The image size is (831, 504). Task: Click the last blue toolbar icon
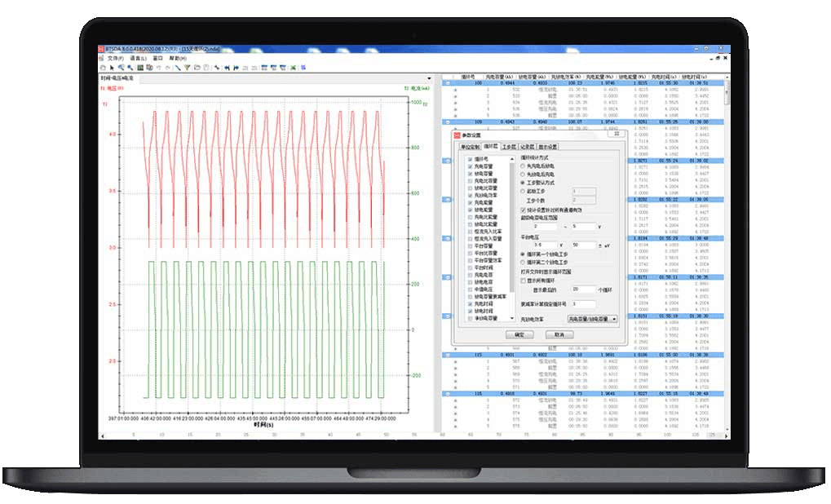[x=303, y=68]
